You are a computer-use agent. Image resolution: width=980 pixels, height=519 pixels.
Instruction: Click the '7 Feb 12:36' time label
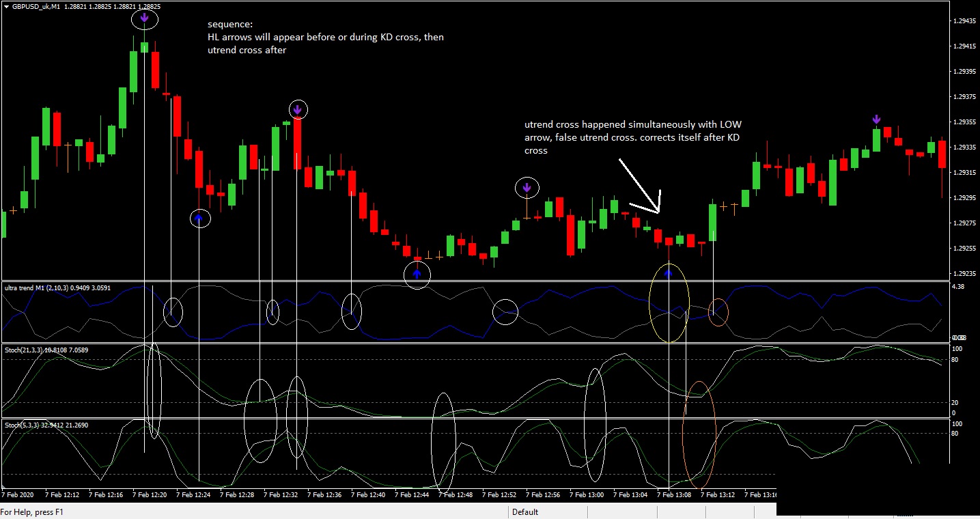tap(324, 494)
